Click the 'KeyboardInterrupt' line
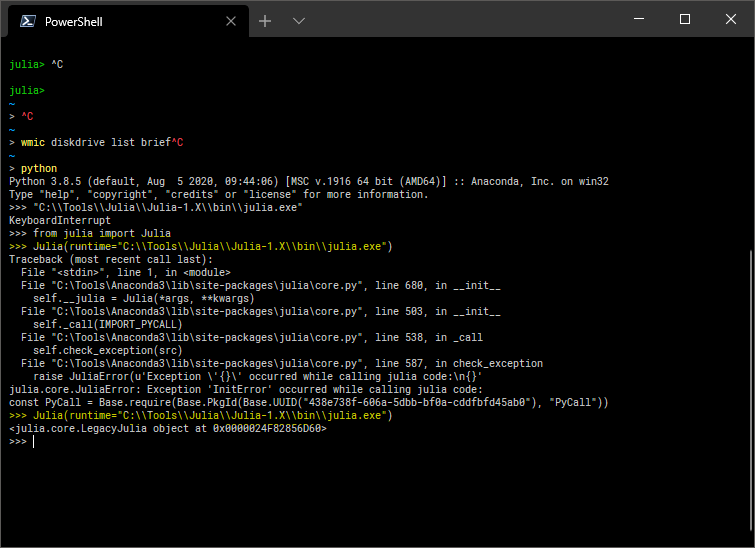The image size is (755, 548). click(60, 221)
